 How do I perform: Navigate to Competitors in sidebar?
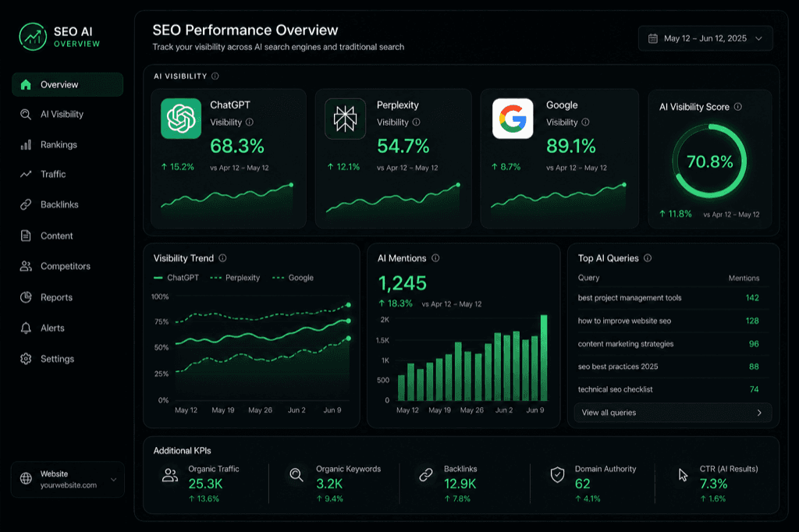67,266
